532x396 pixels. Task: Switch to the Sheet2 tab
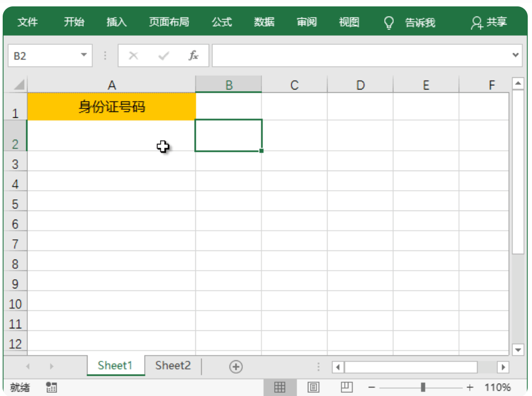[x=173, y=366]
